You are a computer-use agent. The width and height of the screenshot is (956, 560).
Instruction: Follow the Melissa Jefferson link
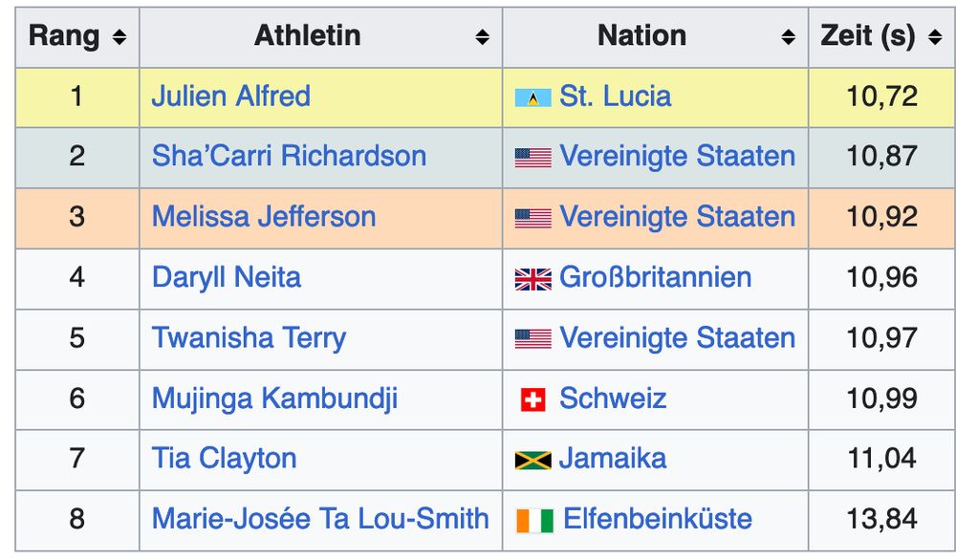click(264, 217)
